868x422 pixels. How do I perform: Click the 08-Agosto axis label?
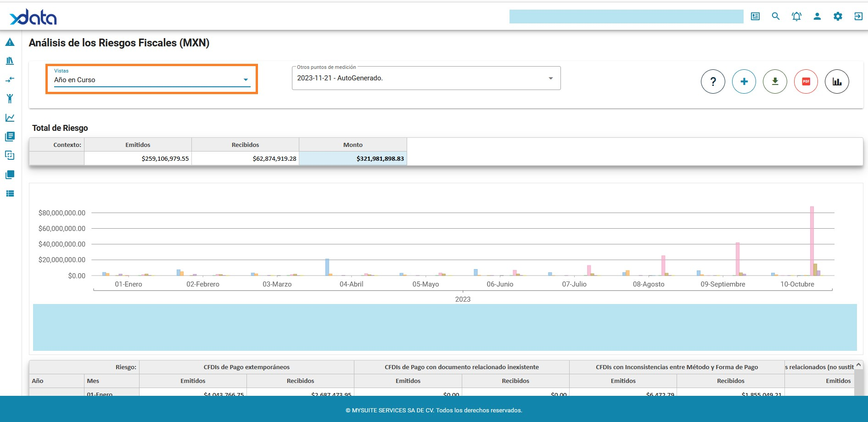[x=649, y=284]
